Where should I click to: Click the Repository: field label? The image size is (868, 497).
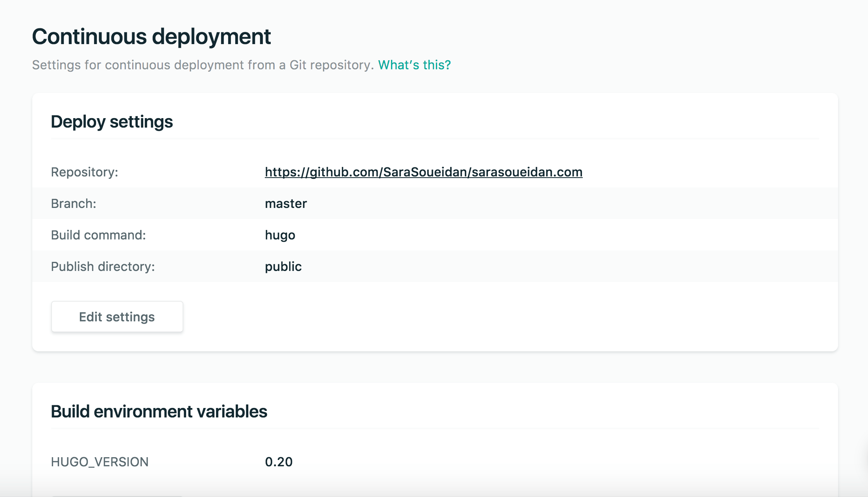[85, 172]
